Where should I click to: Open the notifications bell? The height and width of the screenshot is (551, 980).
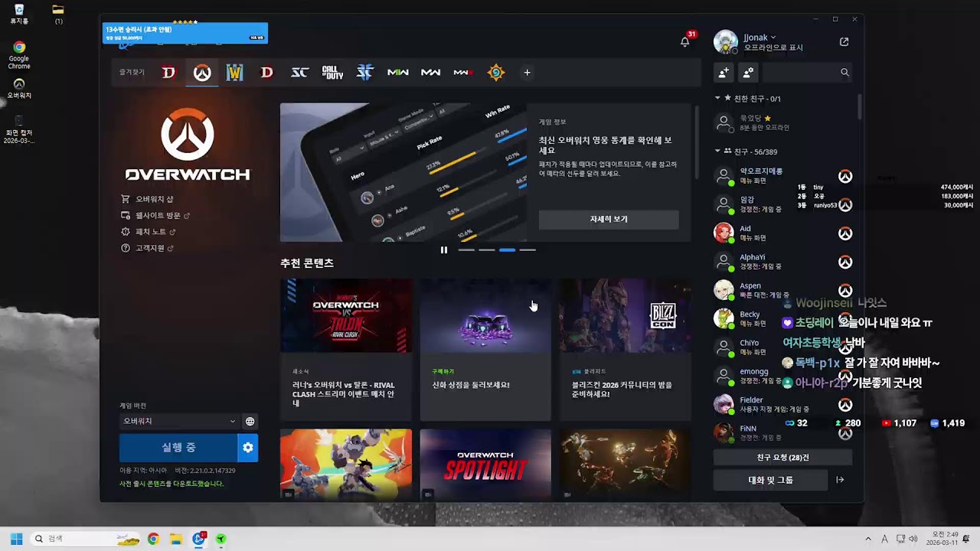click(685, 41)
